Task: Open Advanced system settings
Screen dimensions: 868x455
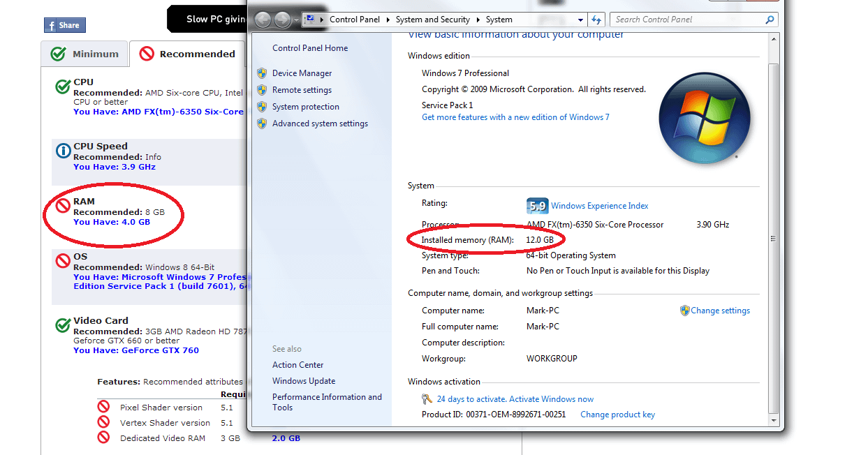Action: [x=320, y=124]
